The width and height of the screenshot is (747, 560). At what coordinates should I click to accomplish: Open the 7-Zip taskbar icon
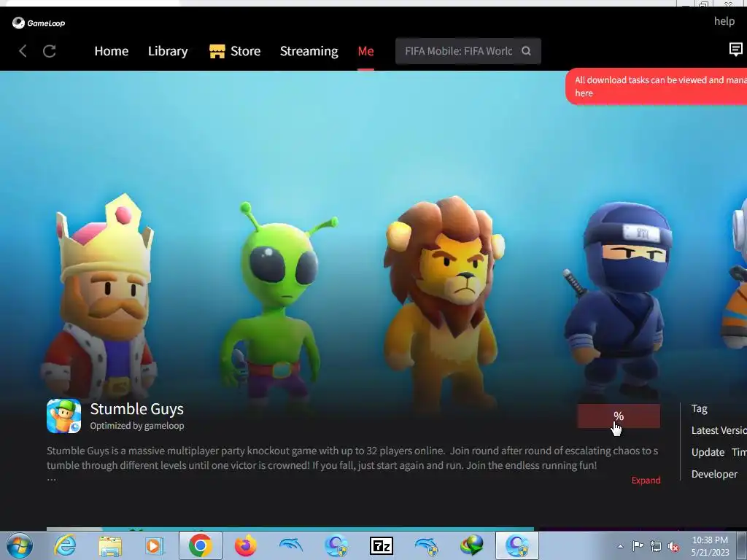tap(381, 545)
